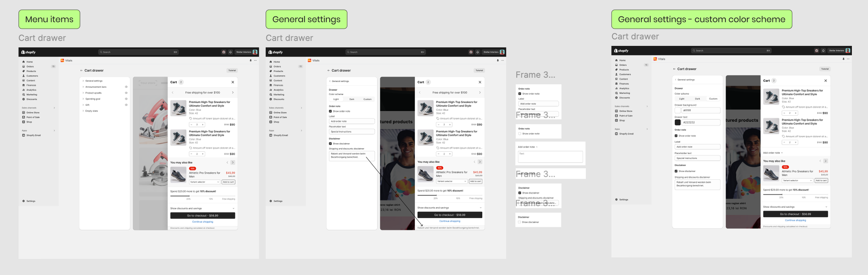Open Online Store in General settings middle frame sidebar

tap(280, 113)
